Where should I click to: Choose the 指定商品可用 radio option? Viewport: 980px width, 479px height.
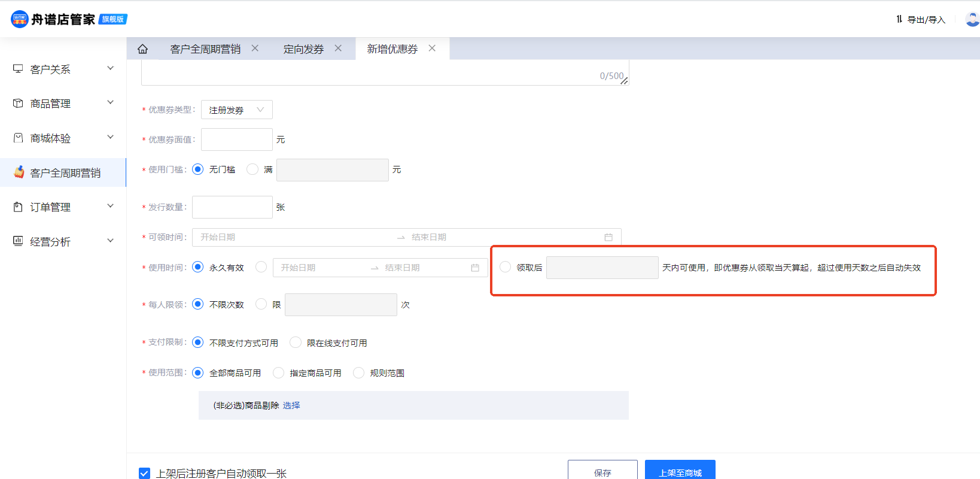[278, 373]
